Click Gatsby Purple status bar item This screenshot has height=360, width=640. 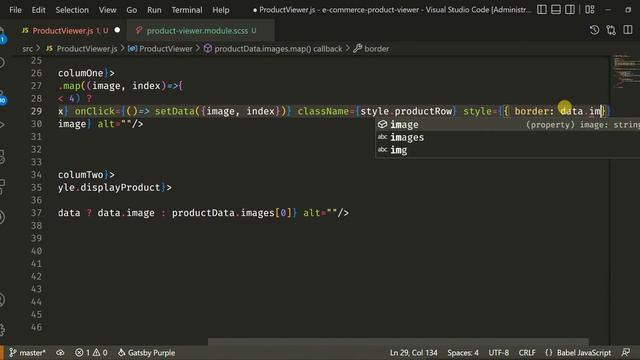click(x=147, y=353)
